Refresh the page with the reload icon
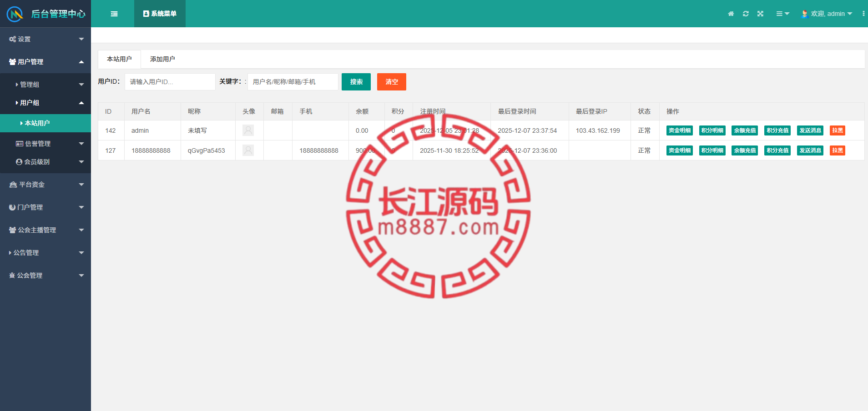Screen dimensions: 868x411 pyautogui.click(x=746, y=14)
